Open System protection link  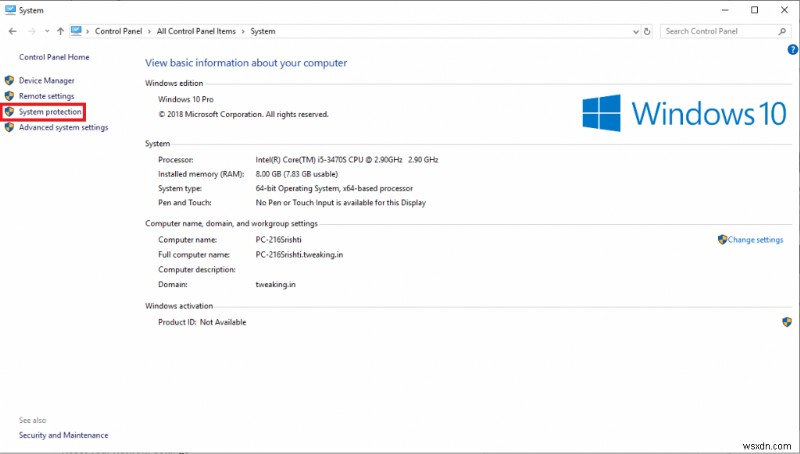[x=50, y=112]
